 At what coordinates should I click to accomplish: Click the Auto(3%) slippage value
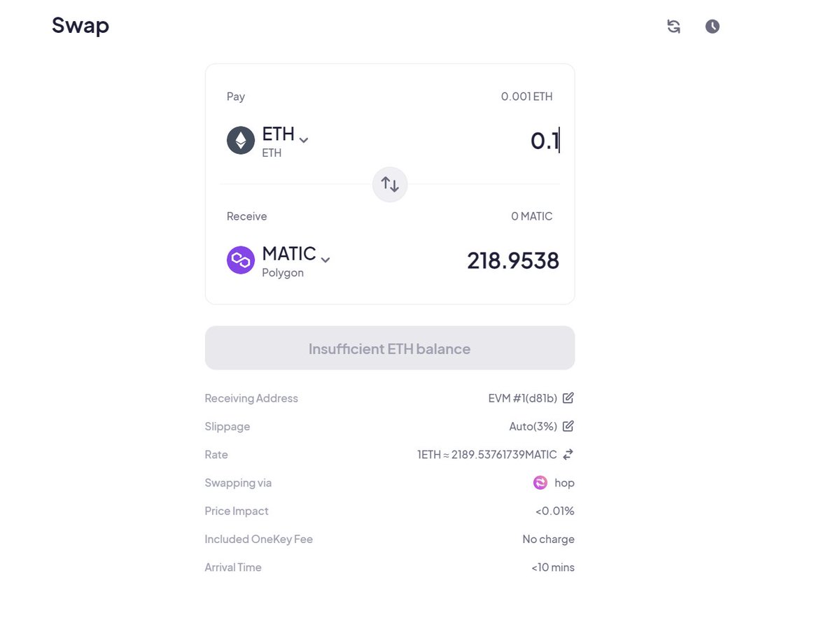click(x=533, y=426)
